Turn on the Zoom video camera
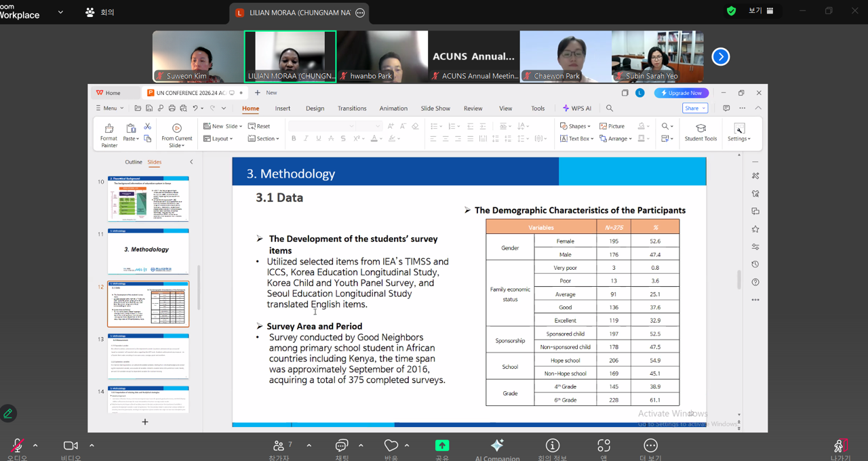Viewport: 868px width, 461px height. click(71, 445)
